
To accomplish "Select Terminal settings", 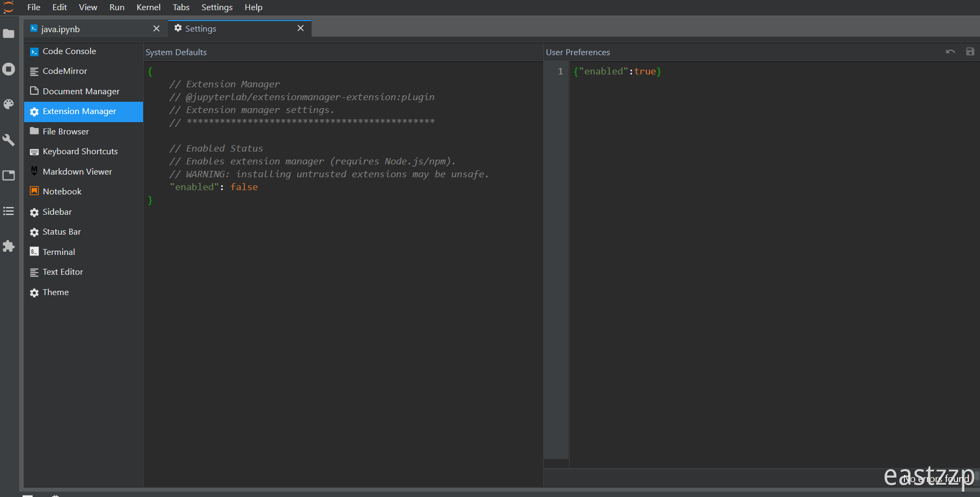I will [x=84, y=252].
